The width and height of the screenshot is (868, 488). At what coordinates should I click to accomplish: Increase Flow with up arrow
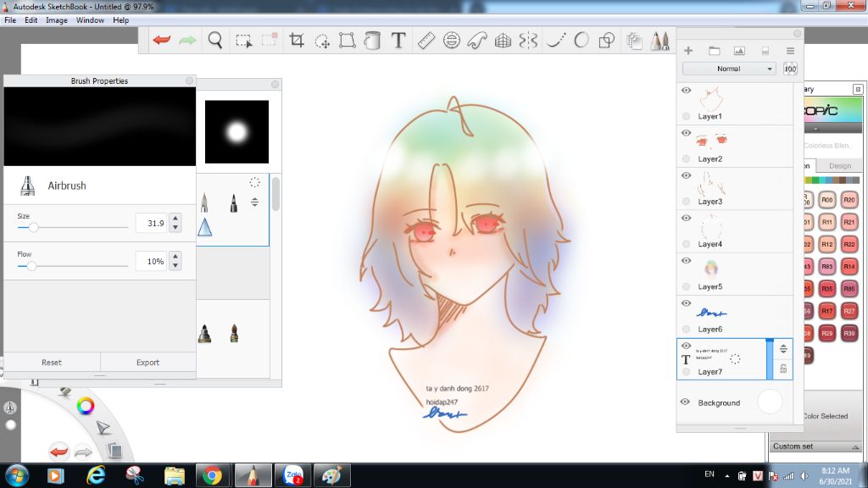tap(175, 256)
